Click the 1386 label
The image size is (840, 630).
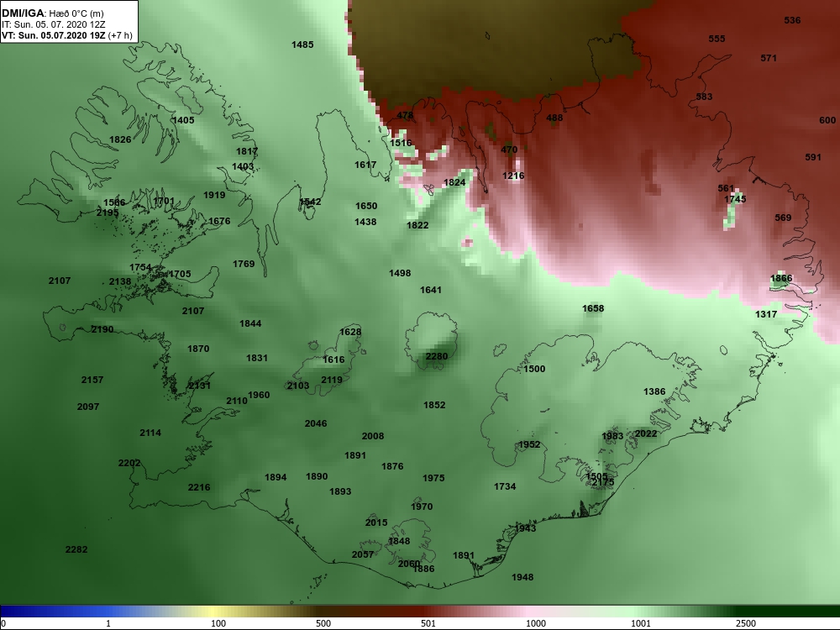(654, 391)
